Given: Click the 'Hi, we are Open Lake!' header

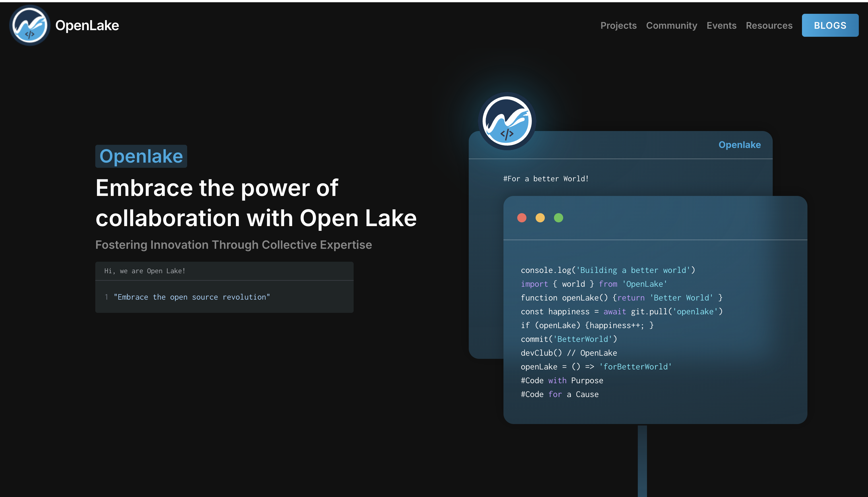Looking at the screenshot, I should 145,271.
